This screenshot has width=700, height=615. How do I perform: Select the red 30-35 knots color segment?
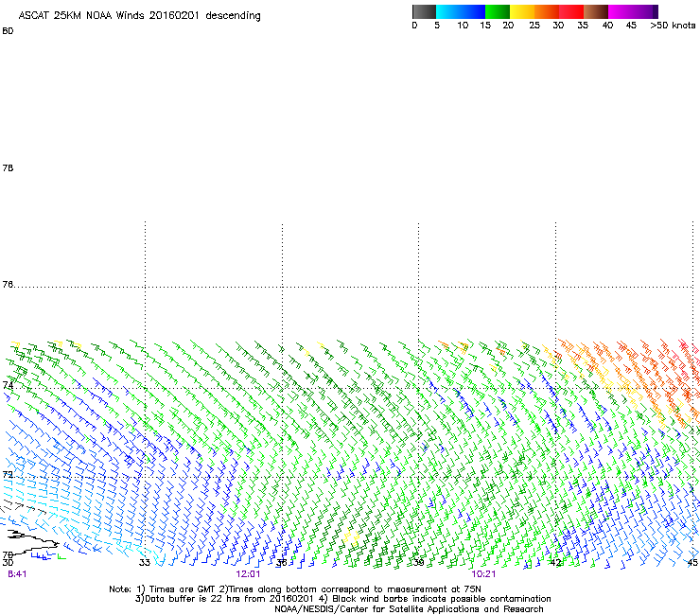click(571, 11)
